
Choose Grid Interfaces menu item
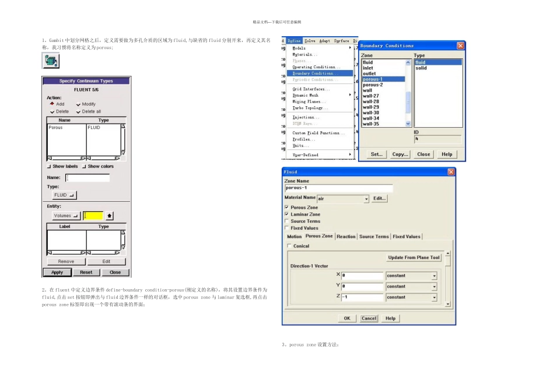(x=320, y=89)
